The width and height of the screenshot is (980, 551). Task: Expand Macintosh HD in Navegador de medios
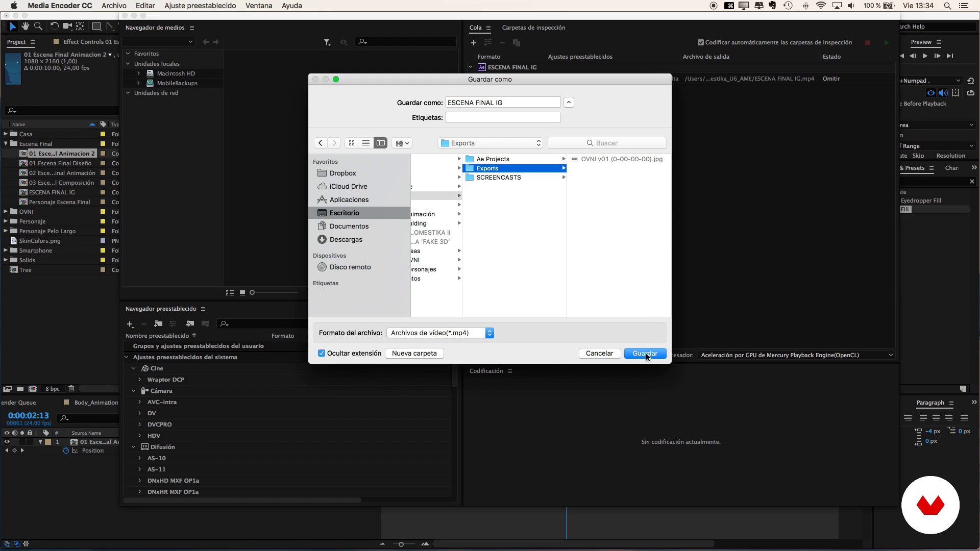[x=138, y=73]
